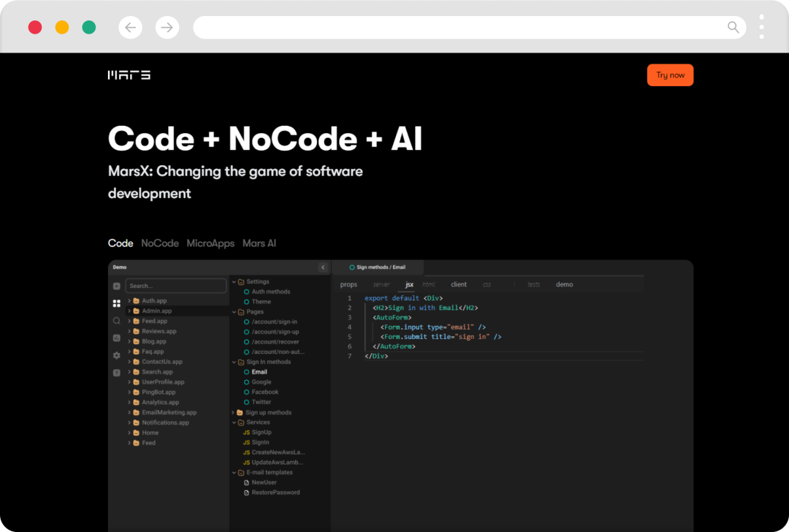Click the Blog.app folder icon

137,341
